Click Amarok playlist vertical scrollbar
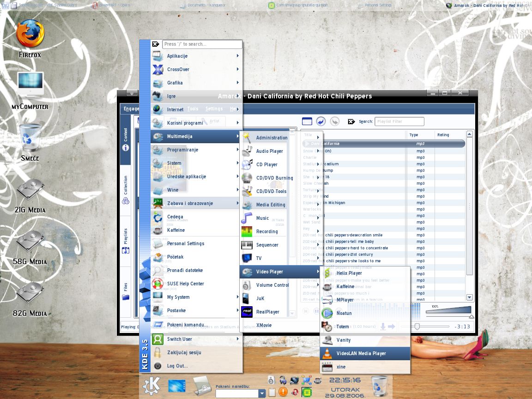532x399 pixels. pyautogui.click(x=470, y=216)
